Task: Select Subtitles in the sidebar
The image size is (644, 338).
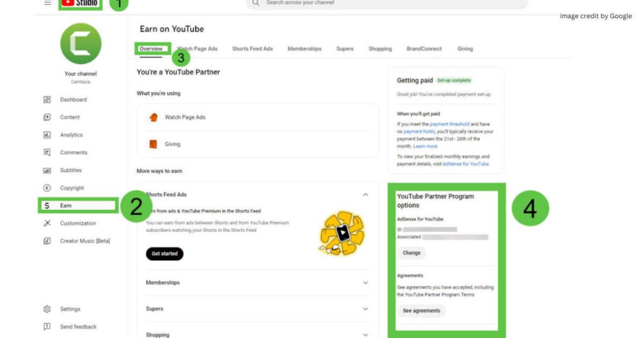Action: tap(70, 170)
